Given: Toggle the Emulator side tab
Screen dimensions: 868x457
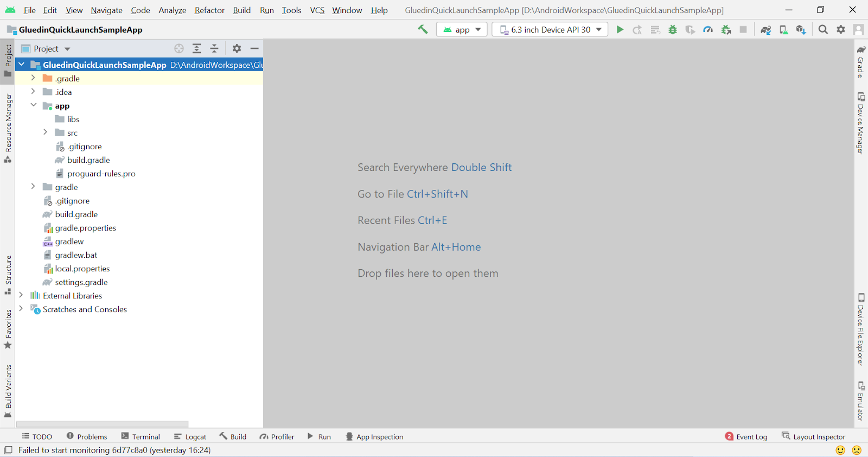Looking at the screenshot, I should click(861, 401).
